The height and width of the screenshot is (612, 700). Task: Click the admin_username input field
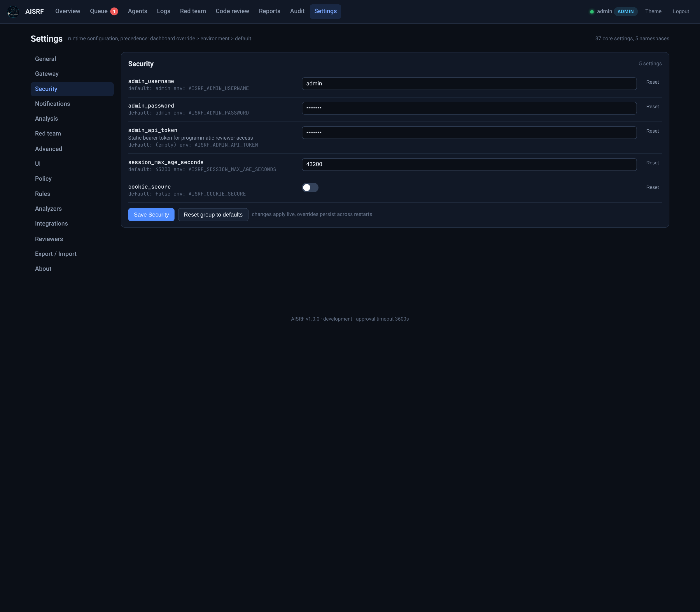[x=469, y=84]
